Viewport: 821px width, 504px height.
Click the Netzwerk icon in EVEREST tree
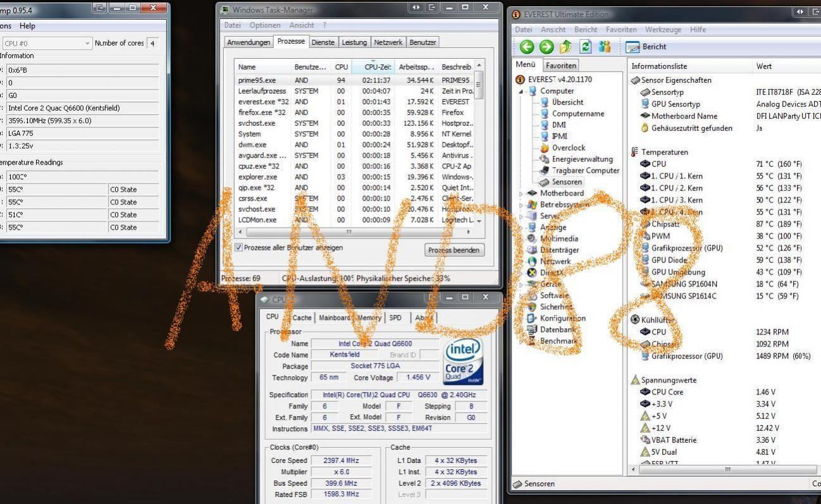coord(532,261)
